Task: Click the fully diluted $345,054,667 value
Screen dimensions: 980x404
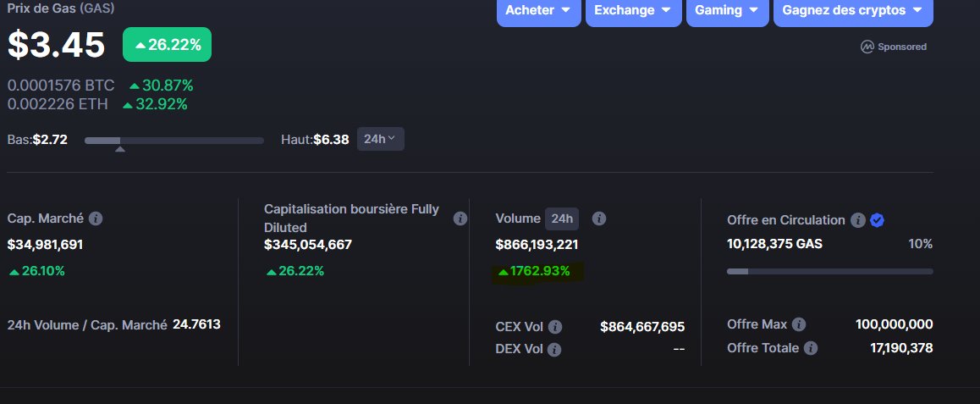Action: [308, 245]
